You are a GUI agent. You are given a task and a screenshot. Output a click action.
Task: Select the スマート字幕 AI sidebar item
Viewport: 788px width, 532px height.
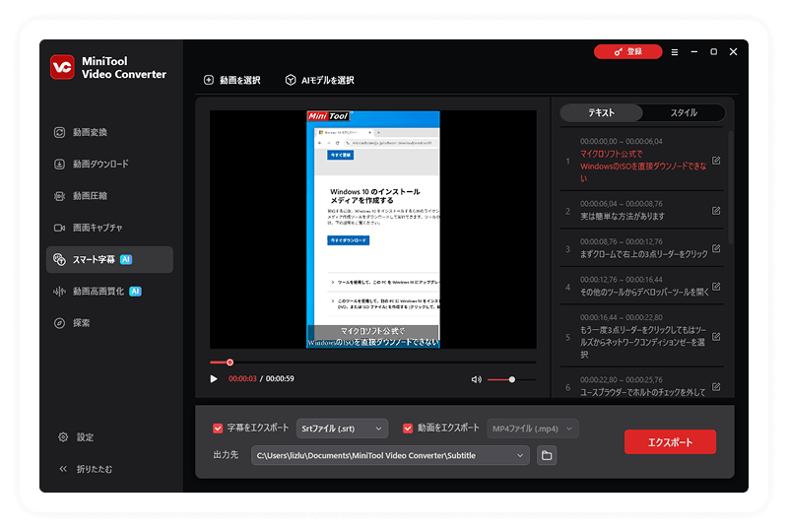(x=109, y=259)
